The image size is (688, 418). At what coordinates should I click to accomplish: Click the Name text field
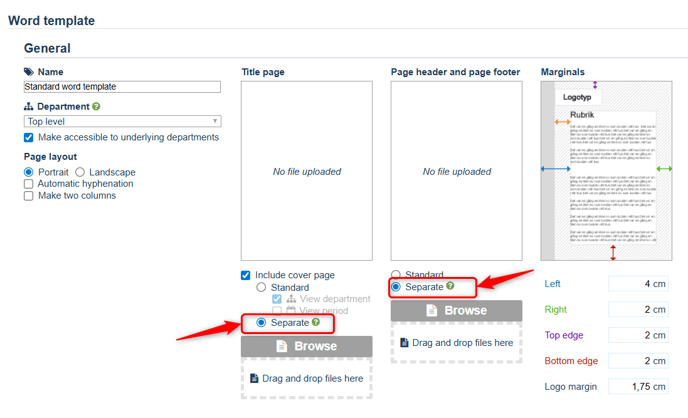pos(122,88)
